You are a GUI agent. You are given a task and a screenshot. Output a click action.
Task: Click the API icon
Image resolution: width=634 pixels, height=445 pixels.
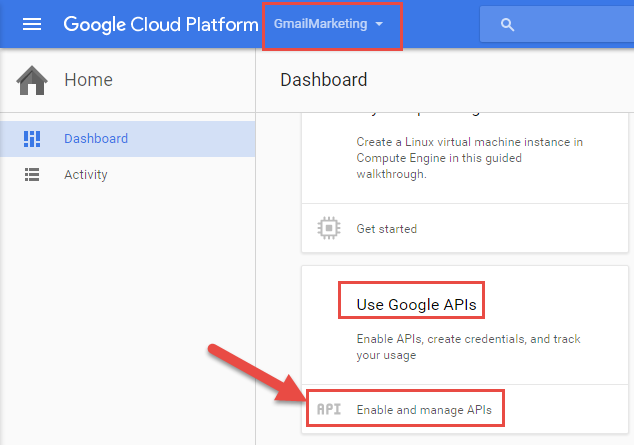click(x=329, y=409)
